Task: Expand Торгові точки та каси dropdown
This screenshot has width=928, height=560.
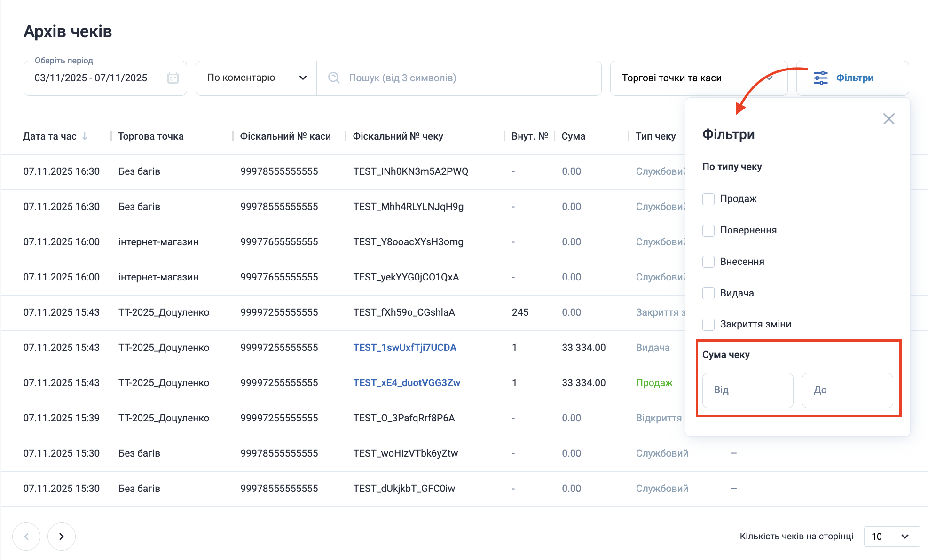Action: (x=698, y=78)
